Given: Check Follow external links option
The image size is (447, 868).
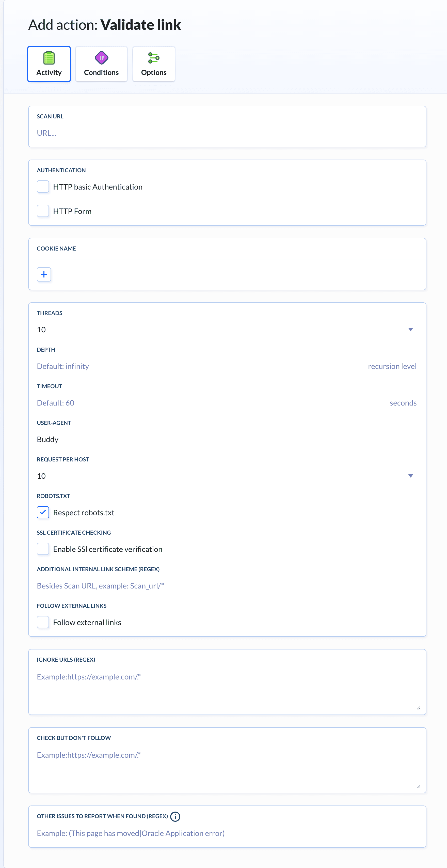Looking at the screenshot, I should 43,622.
